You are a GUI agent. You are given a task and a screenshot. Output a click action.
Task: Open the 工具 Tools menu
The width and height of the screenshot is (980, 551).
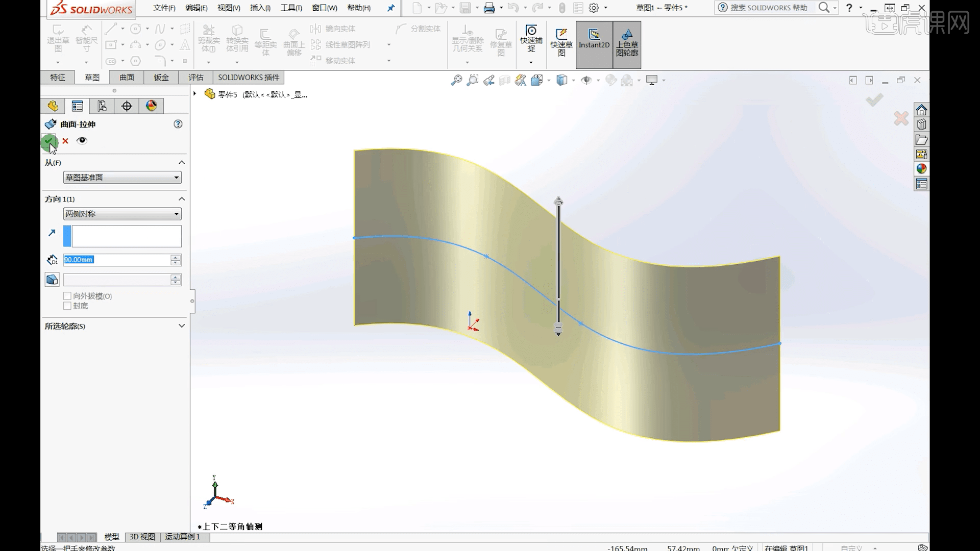tap(291, 8)
